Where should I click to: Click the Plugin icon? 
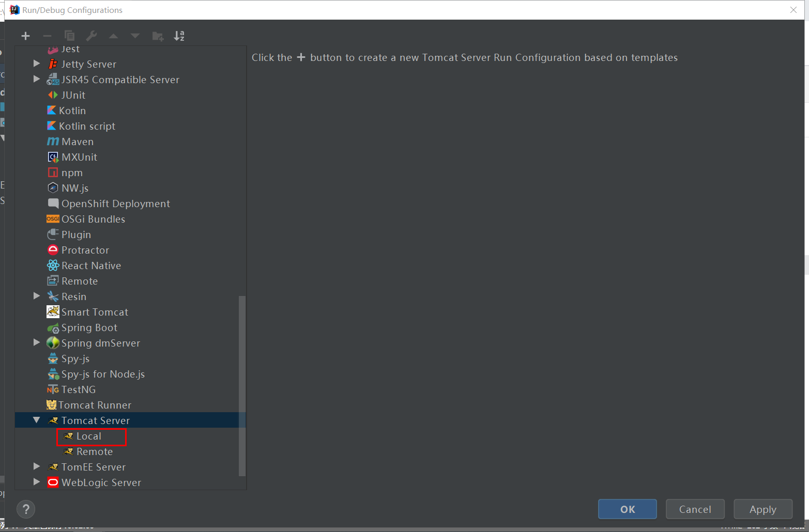coord(53,234)
